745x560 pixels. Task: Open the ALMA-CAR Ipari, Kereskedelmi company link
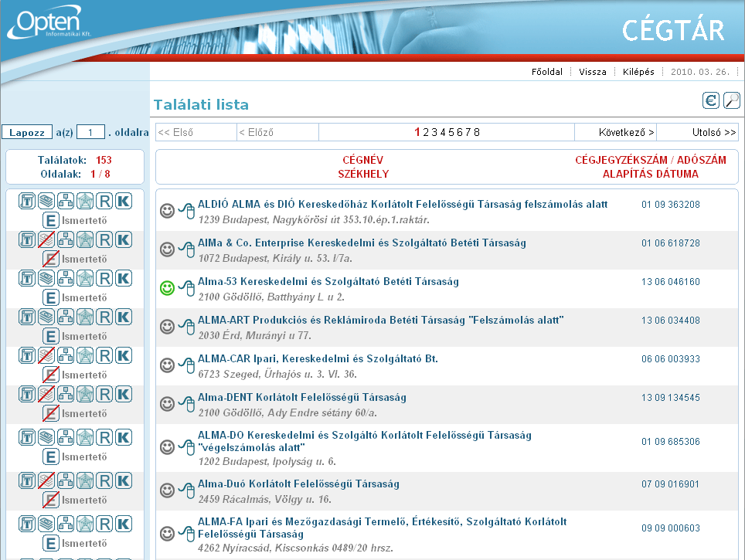[x=318, y=359]
